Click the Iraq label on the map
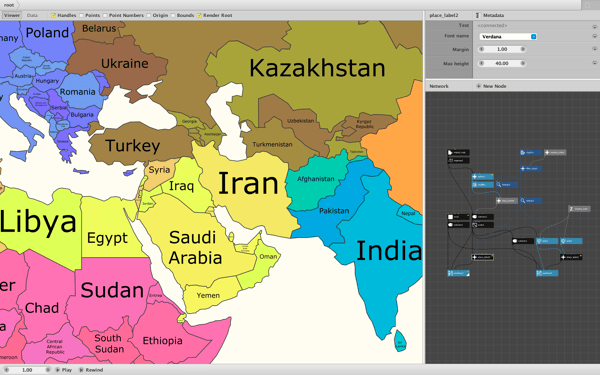 [181, 186]
